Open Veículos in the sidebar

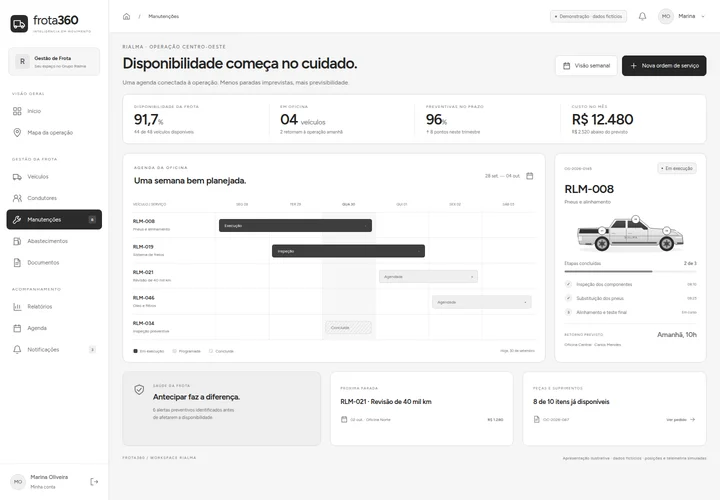click(x=54, y=177)
